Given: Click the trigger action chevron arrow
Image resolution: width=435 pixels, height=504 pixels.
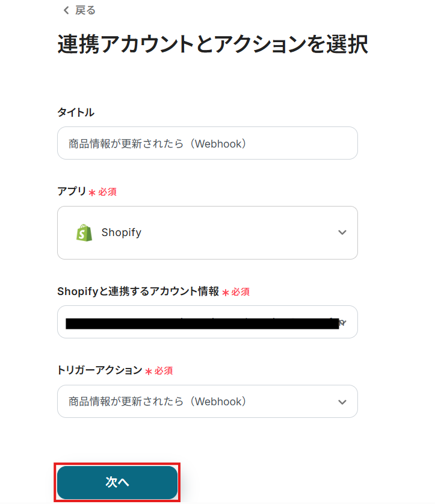Looking at the screenshot, I should pyautogui.click(x=342, y=402).
